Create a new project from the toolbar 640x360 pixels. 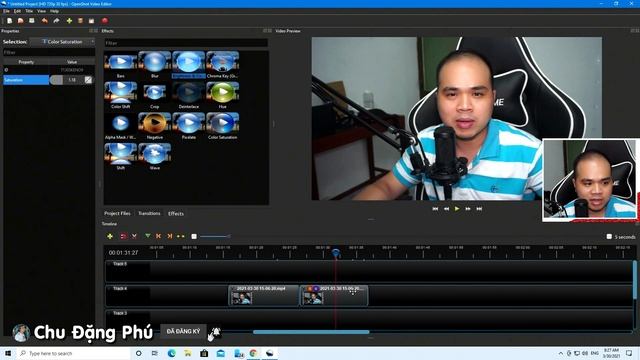point(9,20)
